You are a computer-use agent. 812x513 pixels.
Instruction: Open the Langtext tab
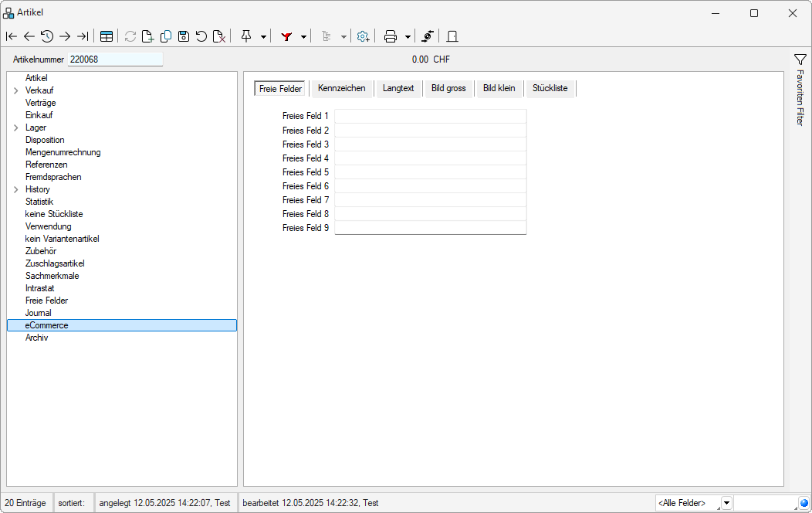pos(398,88)
